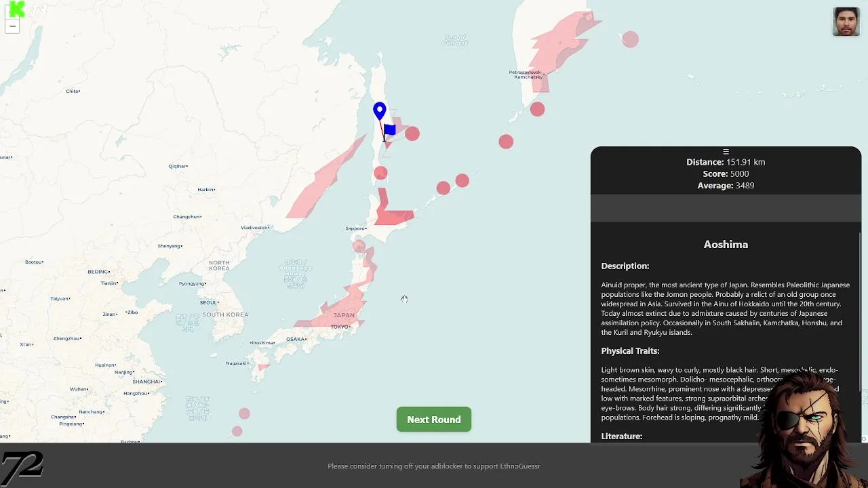Select pink circle just below Sapporo
Screen dimensions: 868x488
click(359, 246)
